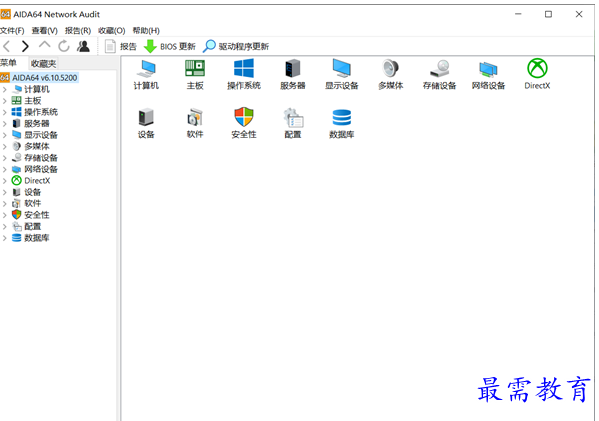Image resolution: width=599 pixels, height=421 pixels.
Task: Click the 驱动程序更新 magnifier button
Action: coord(236,47)
